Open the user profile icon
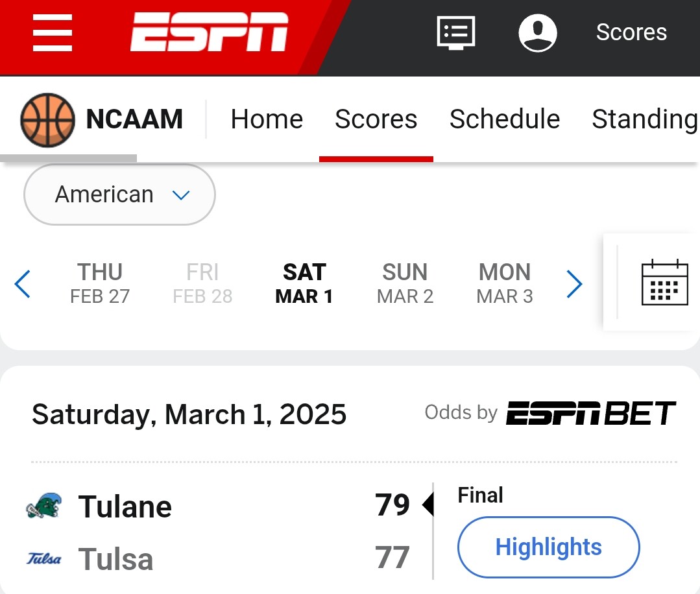700x594 pixels. [538, 32]
